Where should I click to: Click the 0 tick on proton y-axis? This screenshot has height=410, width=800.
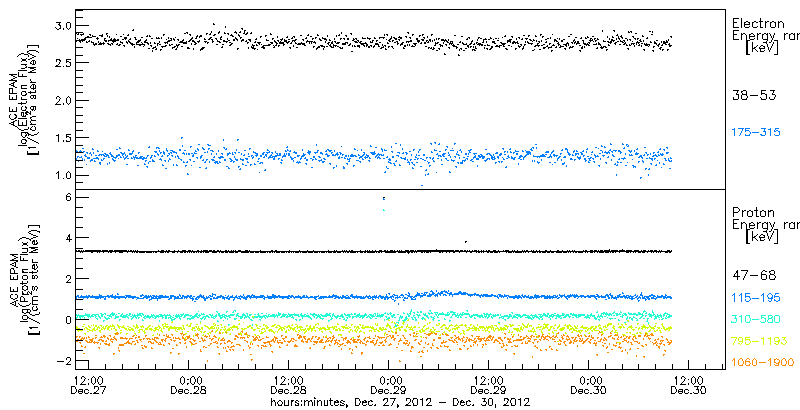click(66, 320)
